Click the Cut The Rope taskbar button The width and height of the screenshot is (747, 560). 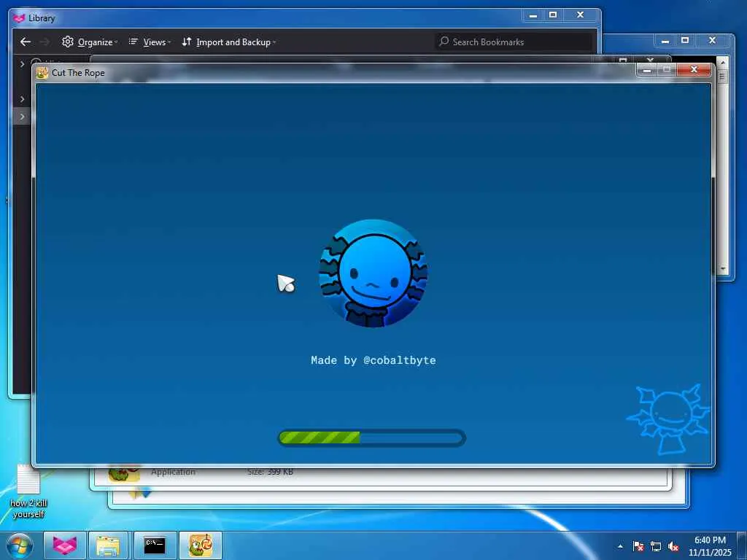point(201,545)
